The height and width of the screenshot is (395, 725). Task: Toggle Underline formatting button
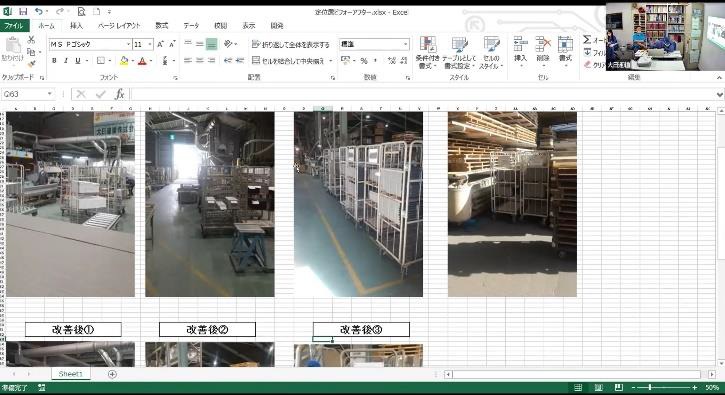(78, 61)
